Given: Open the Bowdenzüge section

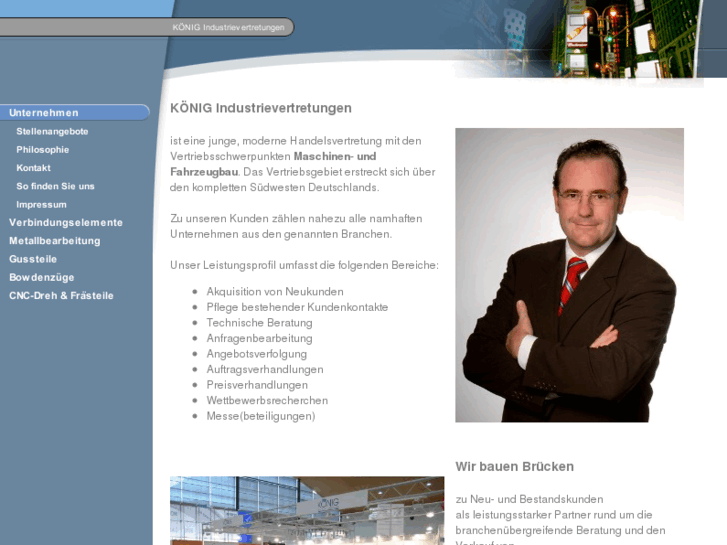Looking at the screenshot, I should click(x=42, y=277).
